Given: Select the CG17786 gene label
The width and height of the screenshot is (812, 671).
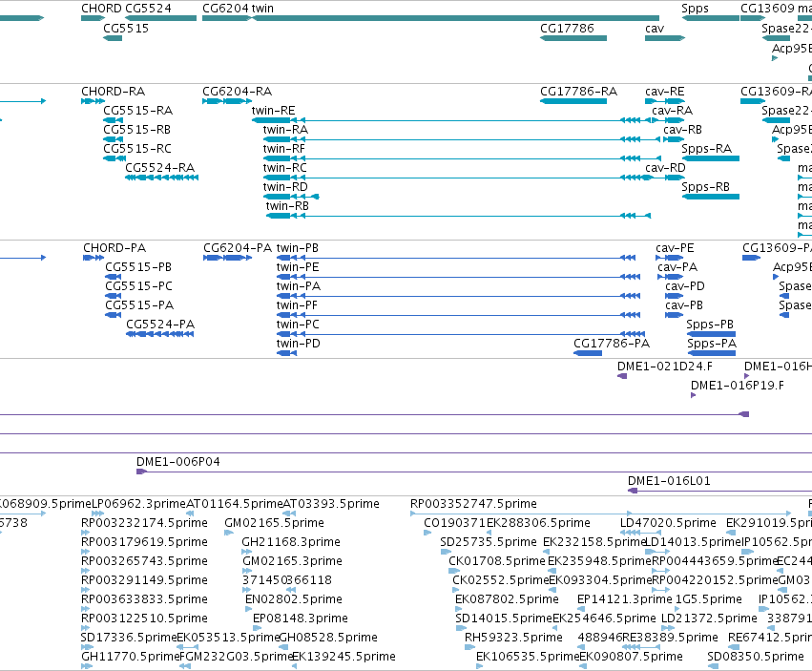Looking at the screenshot, I should coord(567,29).
